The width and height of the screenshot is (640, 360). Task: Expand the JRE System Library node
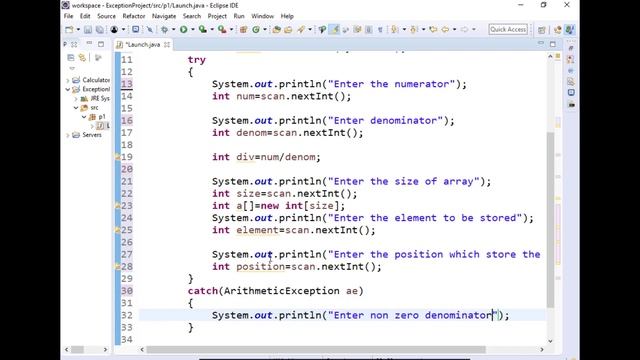tap(76, 98)
